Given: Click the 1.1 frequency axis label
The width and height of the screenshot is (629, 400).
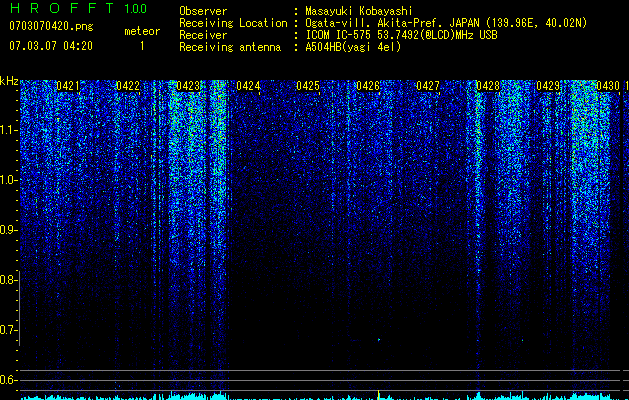Looking at the screenshot, I should pos(8,130).
